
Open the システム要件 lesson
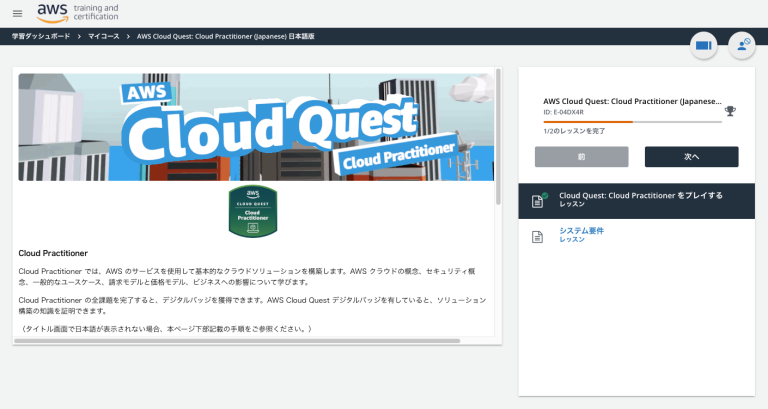pyautogui.click(x=637, y=236)
